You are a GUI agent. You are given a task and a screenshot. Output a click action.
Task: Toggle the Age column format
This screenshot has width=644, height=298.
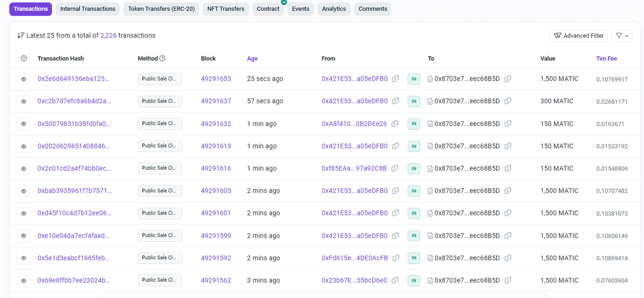pyautogui.click(x=252, y=58)
